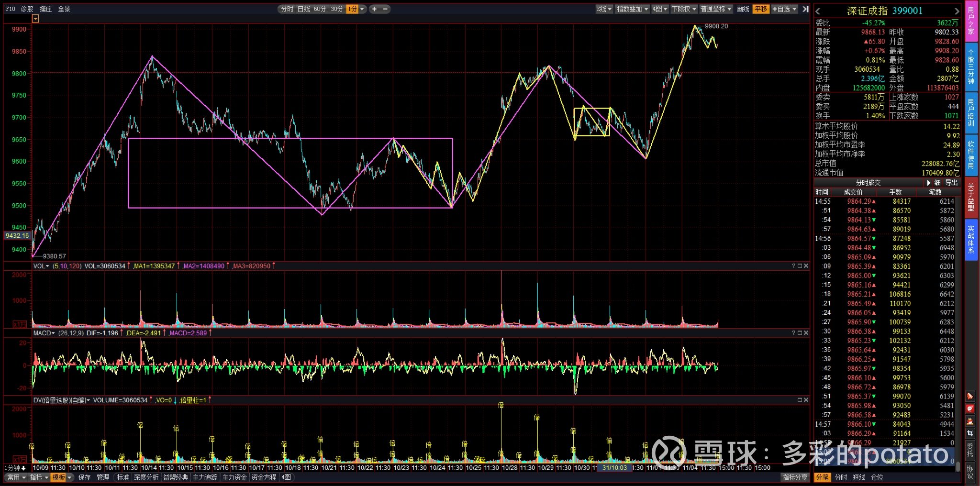Click the 指标分享 button
Screen dimensions: 980x486
coord(795,477)
